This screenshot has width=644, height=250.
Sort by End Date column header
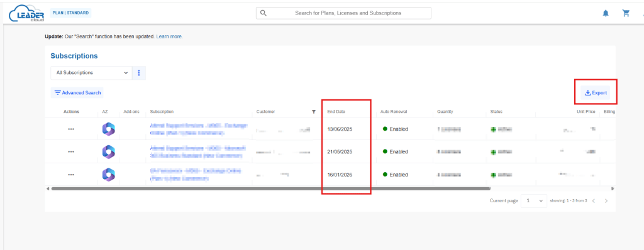pos(336,112)
